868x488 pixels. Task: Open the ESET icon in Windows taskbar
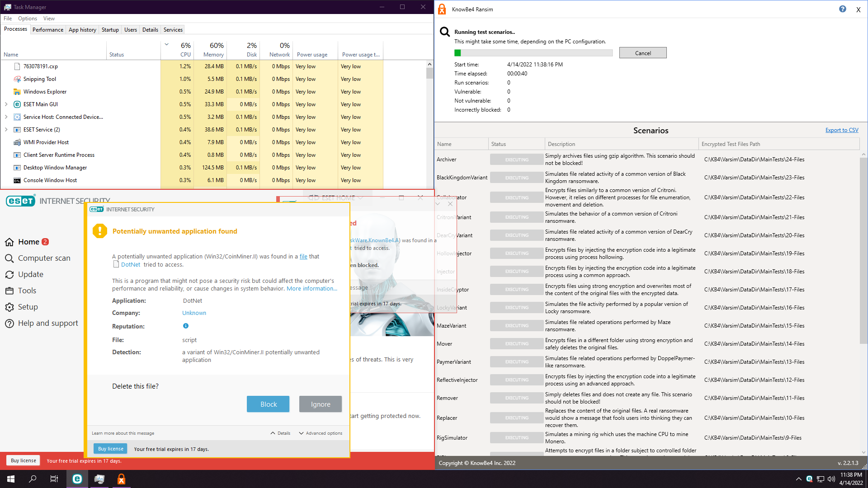[77, 479]
